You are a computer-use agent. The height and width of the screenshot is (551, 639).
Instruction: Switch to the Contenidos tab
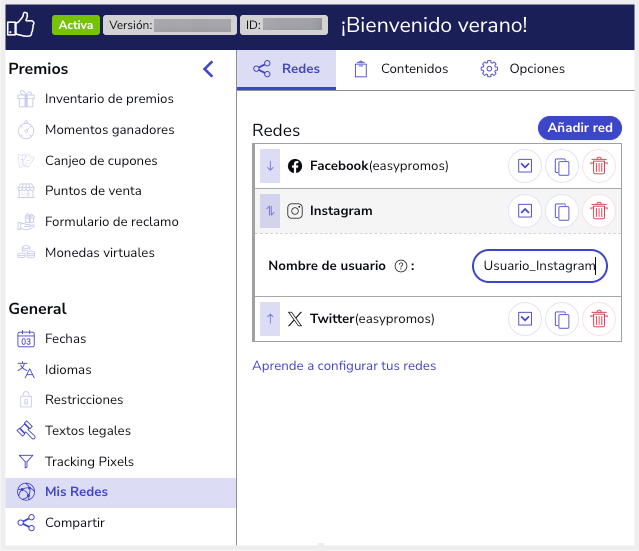401,69
